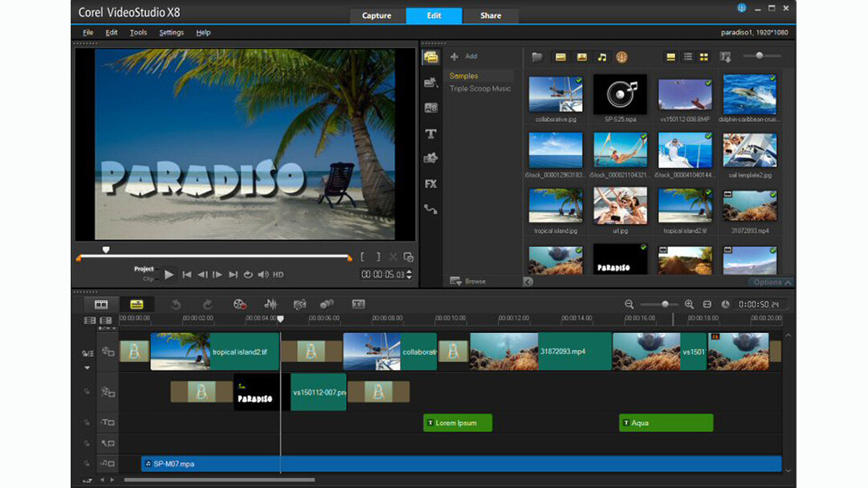This screenshot has height=488, width=868.
Task: Open the Title library (T icon)
Action: click(431, 133)
